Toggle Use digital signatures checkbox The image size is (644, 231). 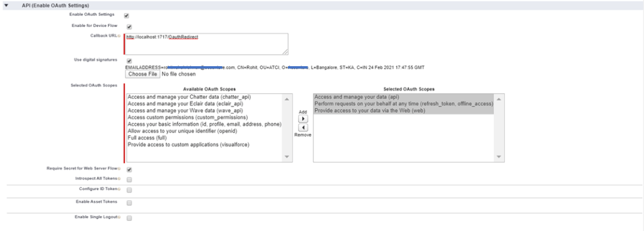tap(129, 61)
